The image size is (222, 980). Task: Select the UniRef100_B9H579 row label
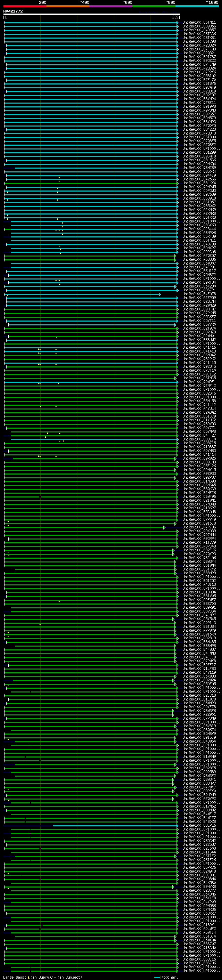click(x=199, y=118)
